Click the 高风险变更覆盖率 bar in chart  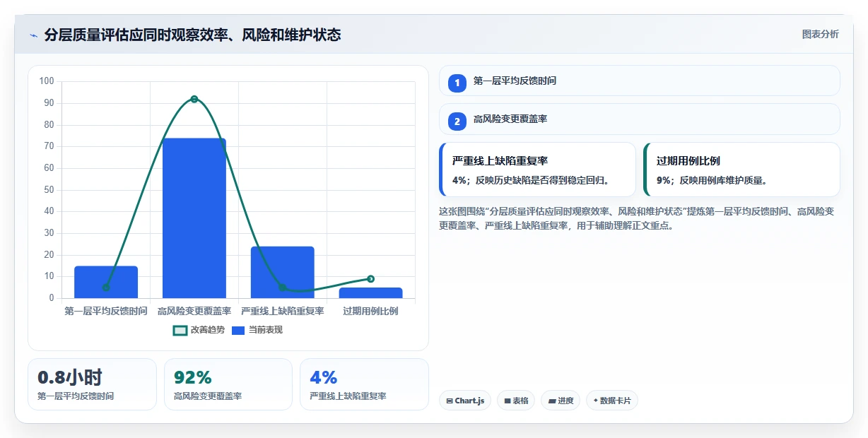click(194, 218)
